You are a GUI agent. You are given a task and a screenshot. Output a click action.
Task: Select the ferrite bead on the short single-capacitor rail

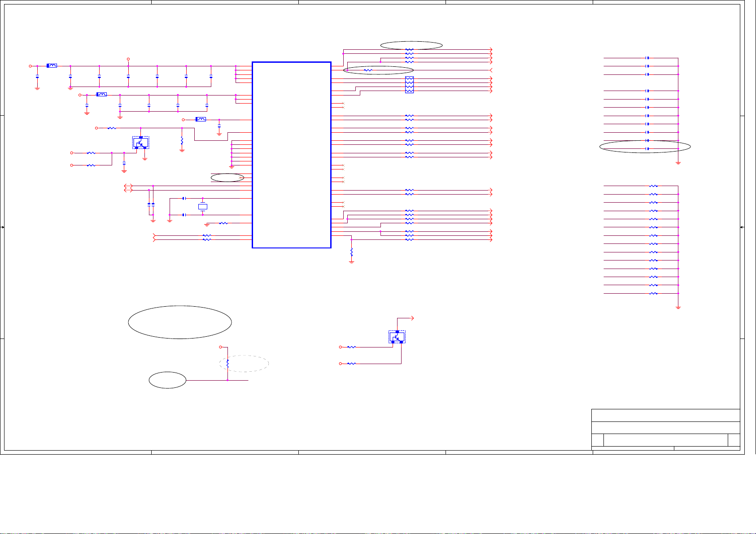click(x=201, y=119)
